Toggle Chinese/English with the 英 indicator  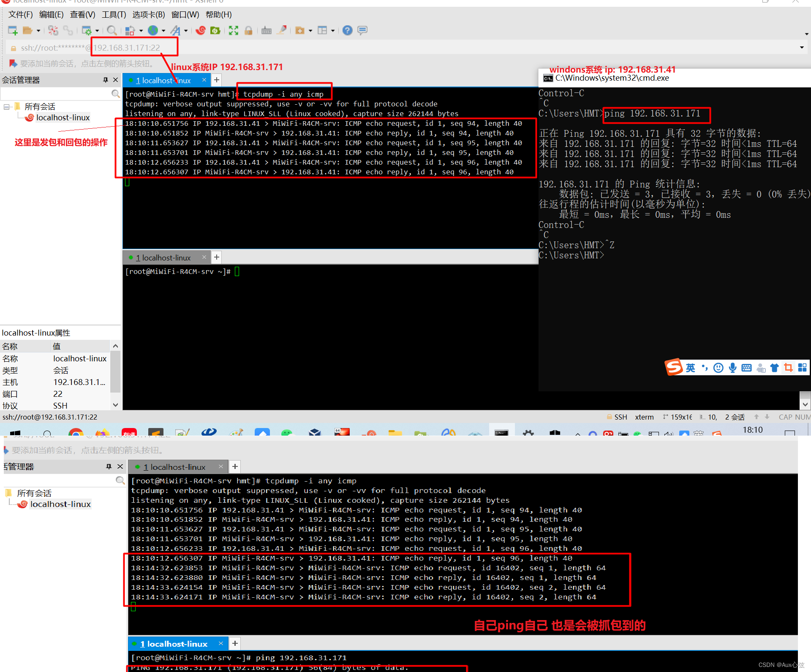[690, 368]
